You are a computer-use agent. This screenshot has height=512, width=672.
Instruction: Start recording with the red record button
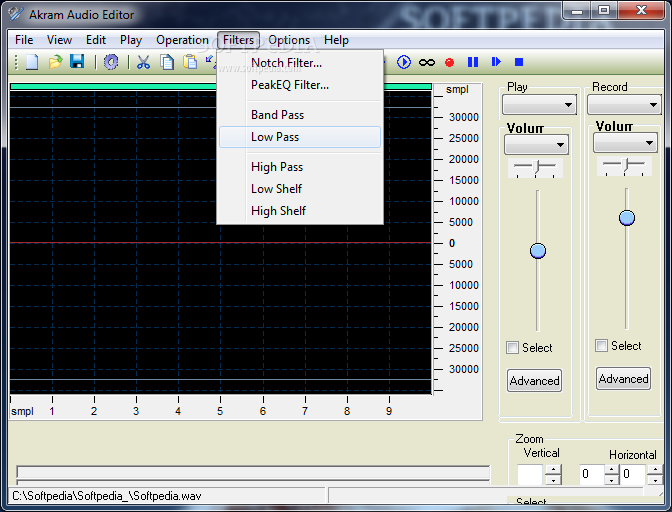[x=450, y=63]
